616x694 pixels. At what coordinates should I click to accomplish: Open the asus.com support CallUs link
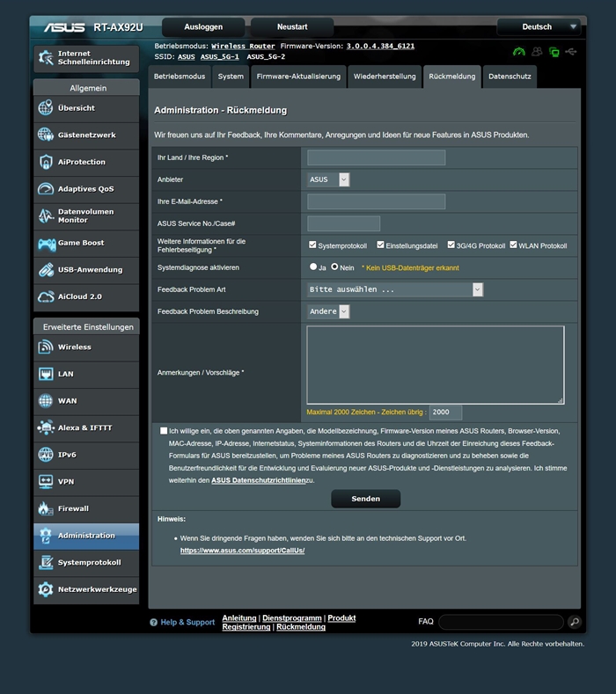coord(242,551)
